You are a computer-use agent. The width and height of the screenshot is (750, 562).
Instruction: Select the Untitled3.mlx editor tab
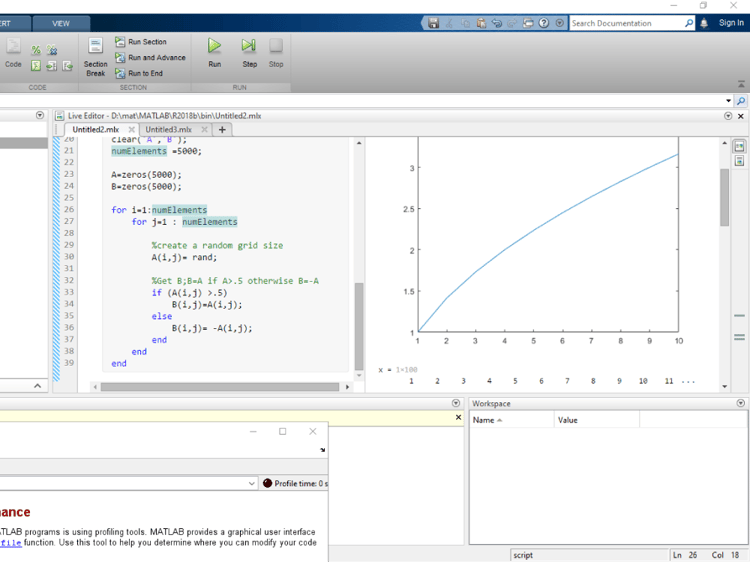click(168, 130)
